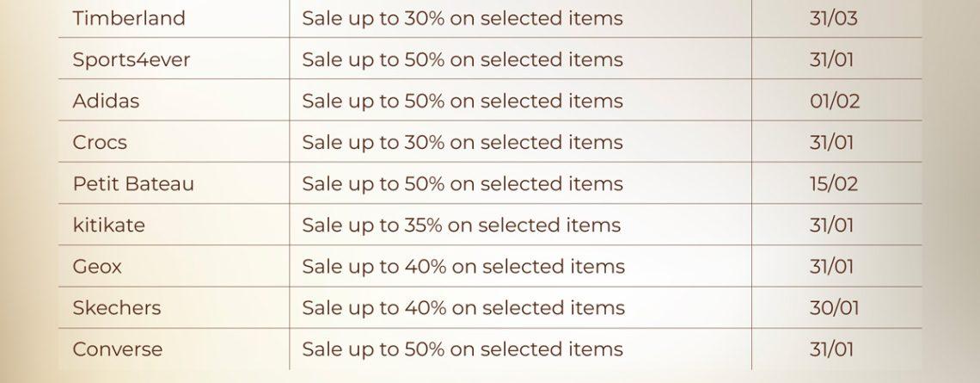Open the Skechers brand entry
This screenshot has width=980, height=383.
[117, 307]
